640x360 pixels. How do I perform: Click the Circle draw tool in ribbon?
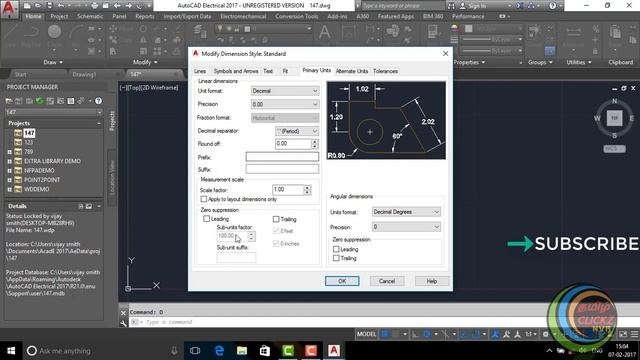click(54, 32)
